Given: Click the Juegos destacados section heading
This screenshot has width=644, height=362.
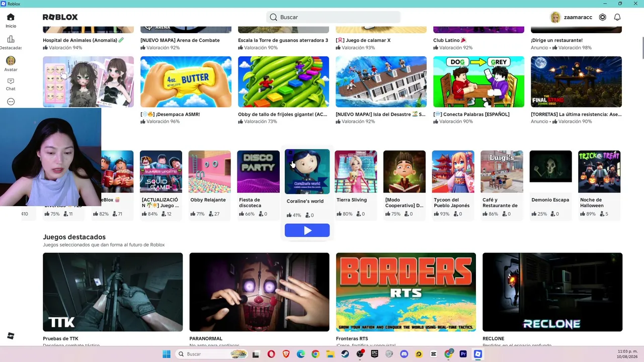Looking at the screenshot, I should click(74, 237).
